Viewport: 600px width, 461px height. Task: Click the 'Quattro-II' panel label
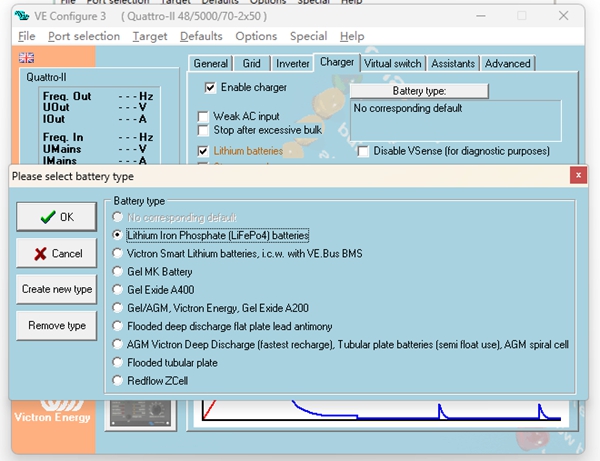click(x=46, y=77)
